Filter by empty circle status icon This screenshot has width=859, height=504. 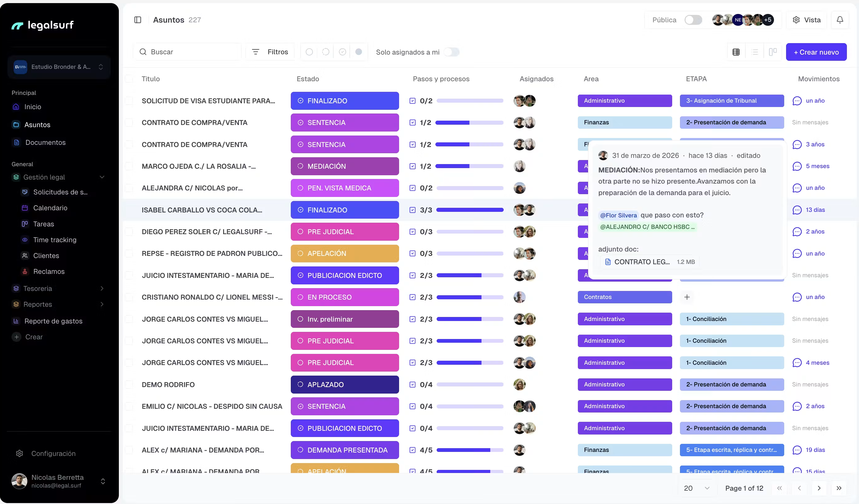(309, 52)
